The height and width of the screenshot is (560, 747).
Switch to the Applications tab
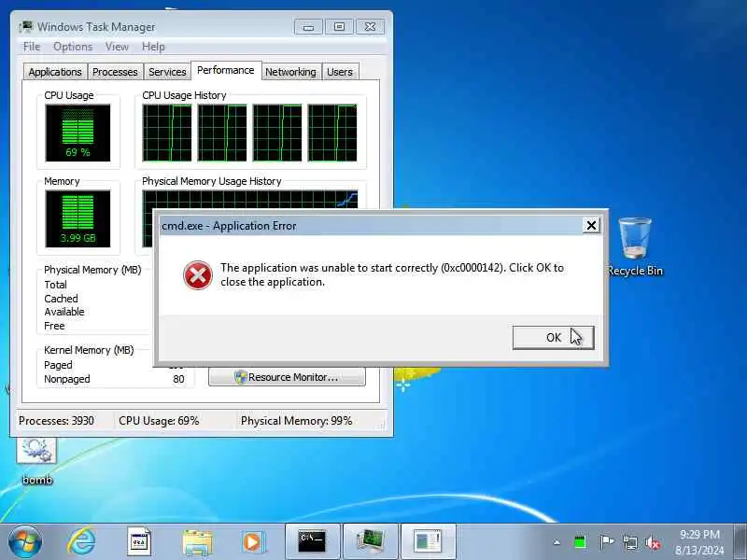click(55, 72)
